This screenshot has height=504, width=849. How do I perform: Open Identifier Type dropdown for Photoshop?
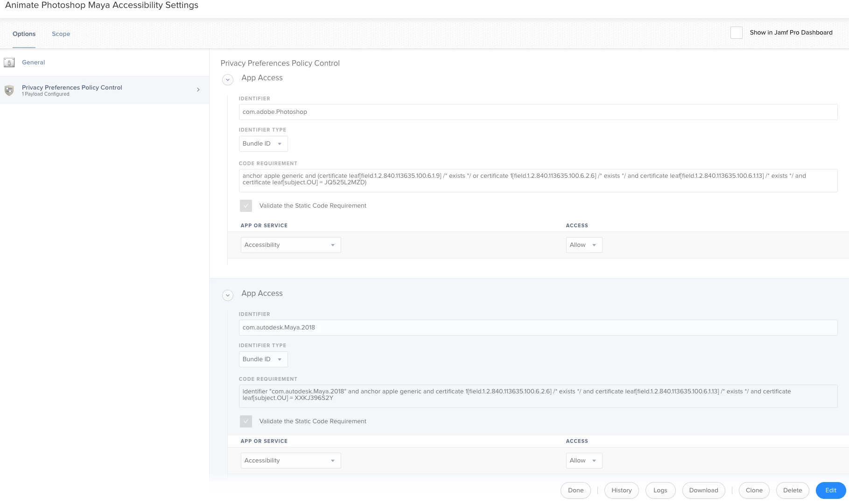(x=263, y=144)
